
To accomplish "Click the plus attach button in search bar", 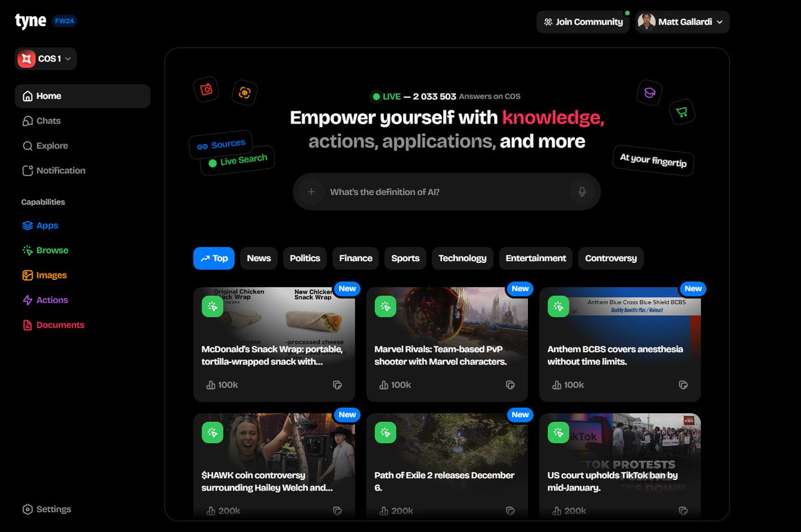I will tap(311, 192).
